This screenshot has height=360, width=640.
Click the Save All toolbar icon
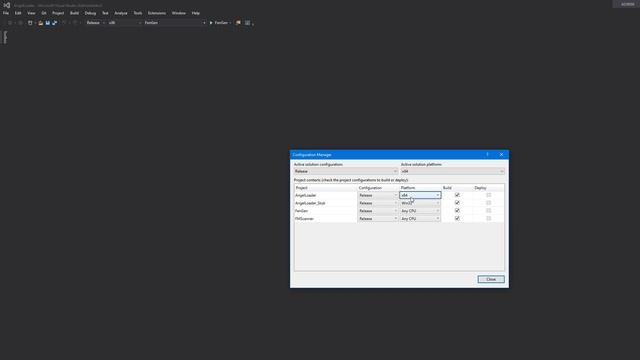pyautogui.click(x=54, y=23)
